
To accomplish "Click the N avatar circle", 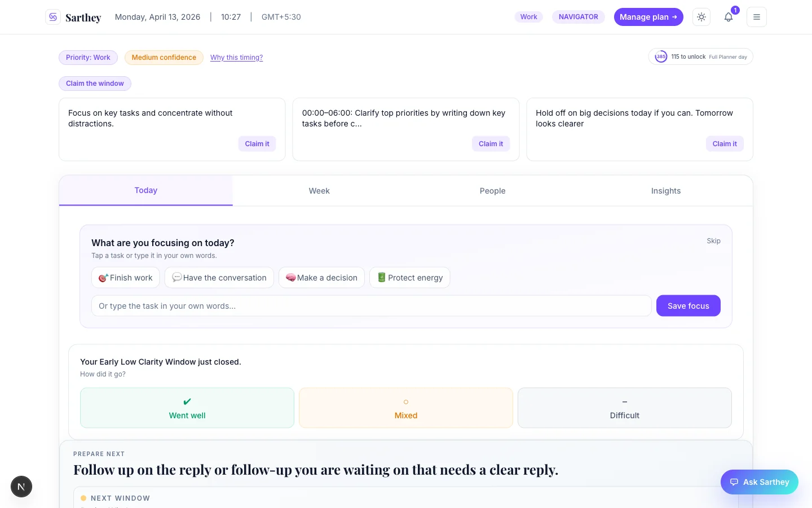I will click(21, 486).
